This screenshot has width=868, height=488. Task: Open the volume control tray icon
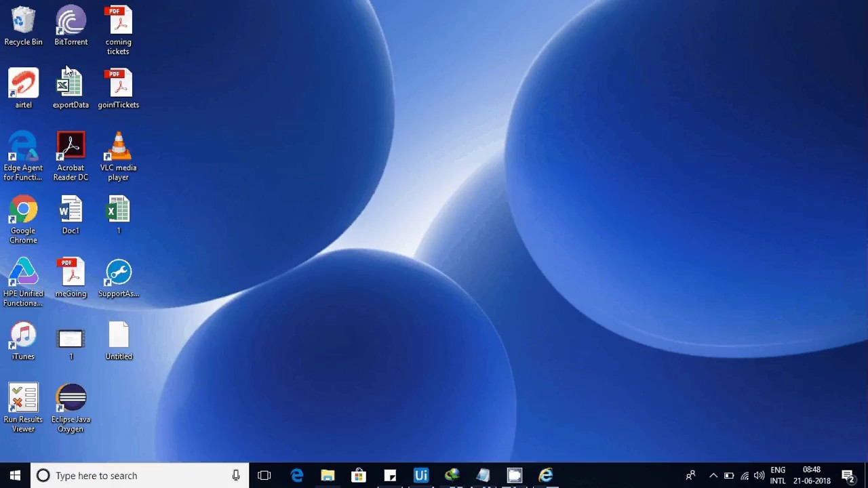[x=759, y=475]
